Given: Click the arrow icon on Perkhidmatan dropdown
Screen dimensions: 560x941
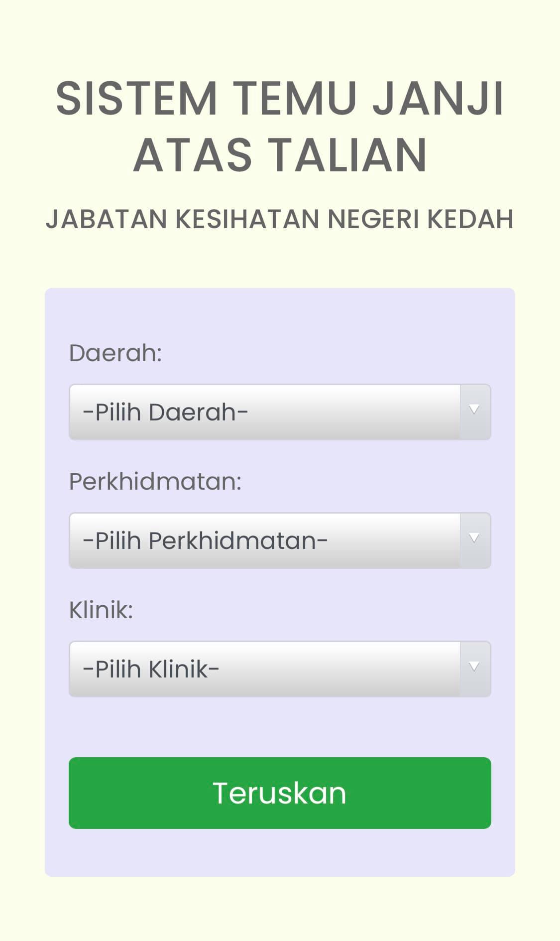Looking at the screenshot, I should tap(474, 538).
